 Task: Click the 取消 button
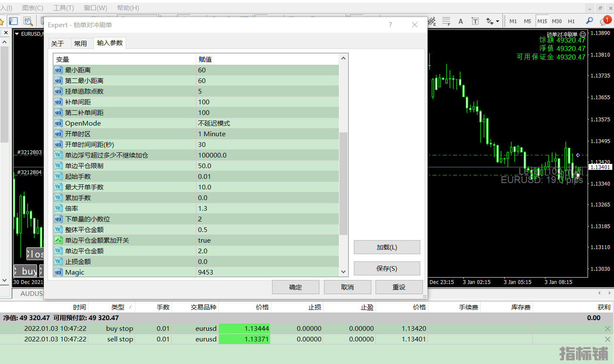[x=347, y=287]
